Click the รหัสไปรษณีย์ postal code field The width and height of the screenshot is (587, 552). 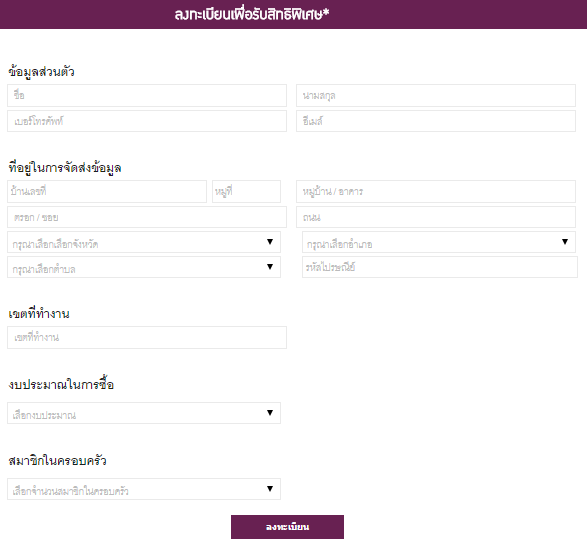440,267
